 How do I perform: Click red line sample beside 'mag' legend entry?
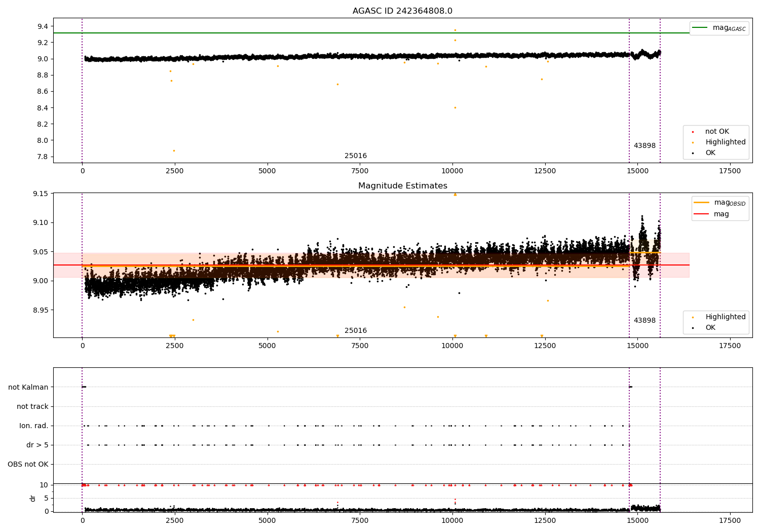point(701,214)
